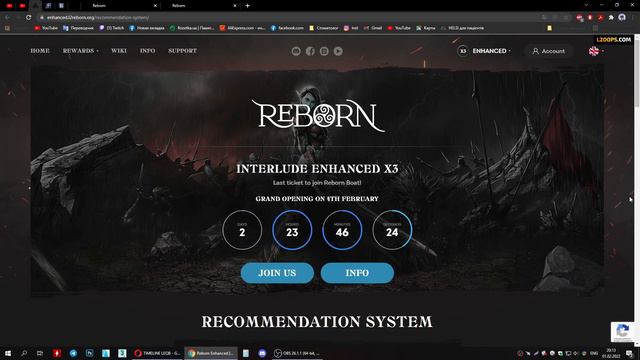Screen dimensions: 640x360
Task: Switch to OBS taskbar window
Action: click(297, 353)
